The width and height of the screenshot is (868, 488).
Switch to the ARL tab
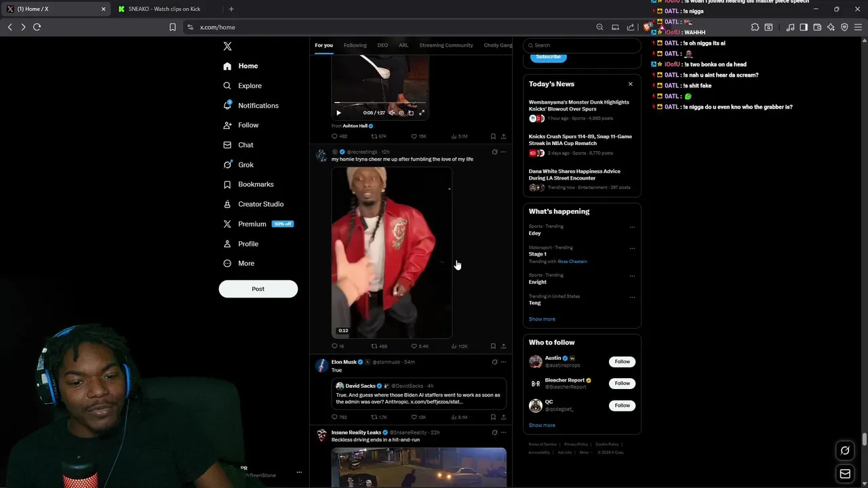click(x=403, y=45)
